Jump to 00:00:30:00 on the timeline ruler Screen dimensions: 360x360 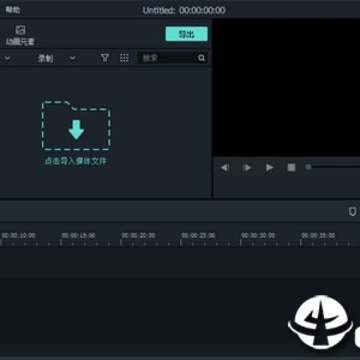[258, 236]
